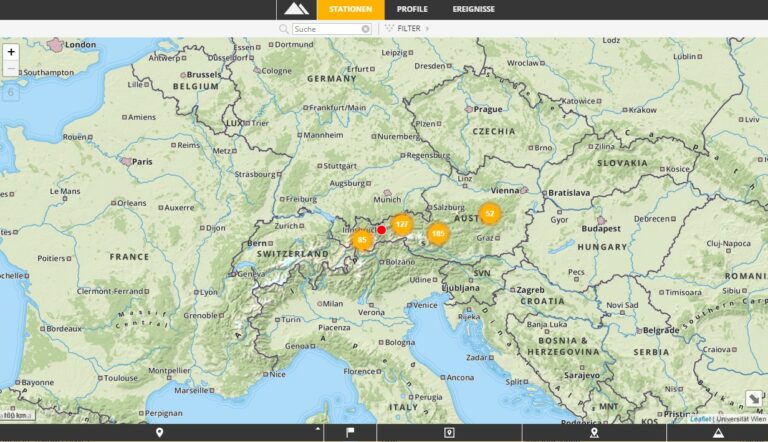Screen dimensions: 768x442
Task: Click the Venice label on the map
Action: click(x=425, y=305)
